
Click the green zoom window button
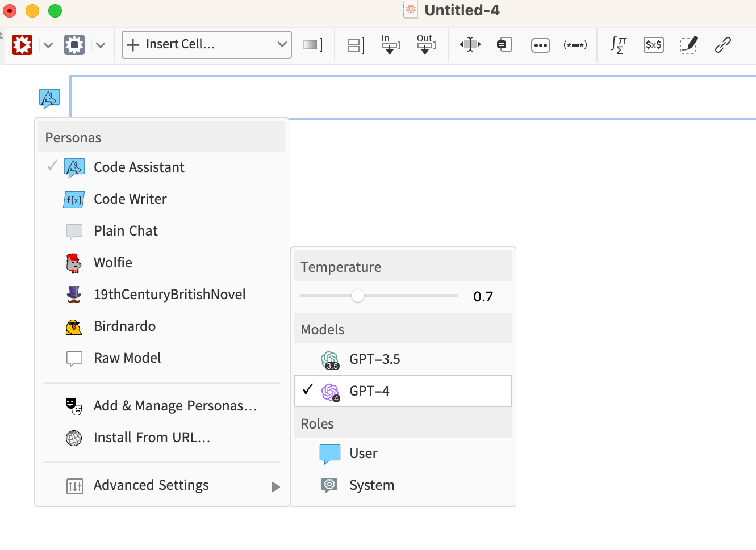tap(55, 10)
